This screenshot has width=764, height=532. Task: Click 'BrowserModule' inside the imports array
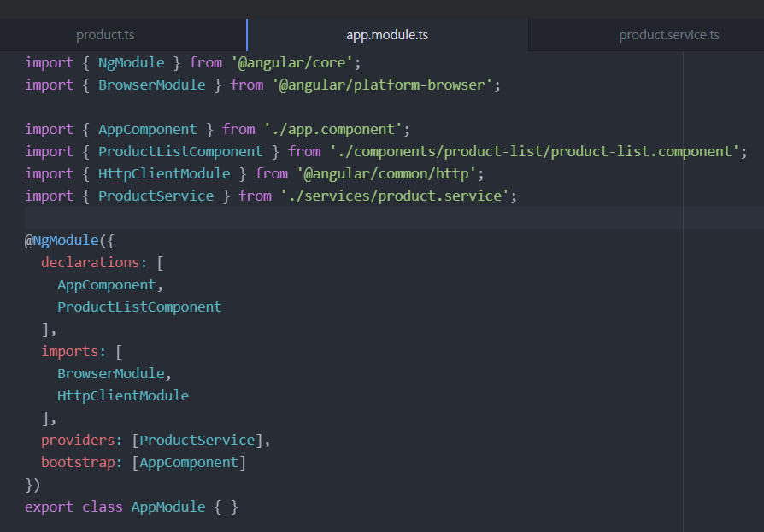(x=110, y=374)
